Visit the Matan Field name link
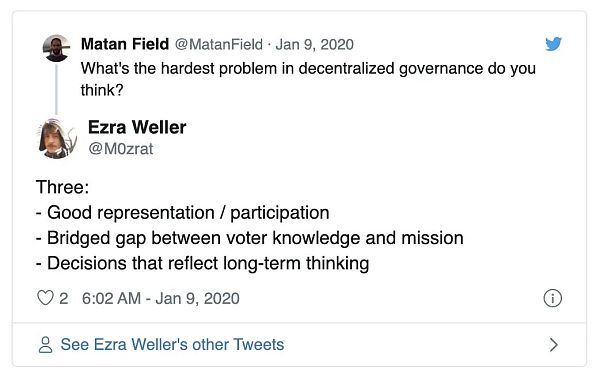The image size is (600, 381). pos(125,44)
